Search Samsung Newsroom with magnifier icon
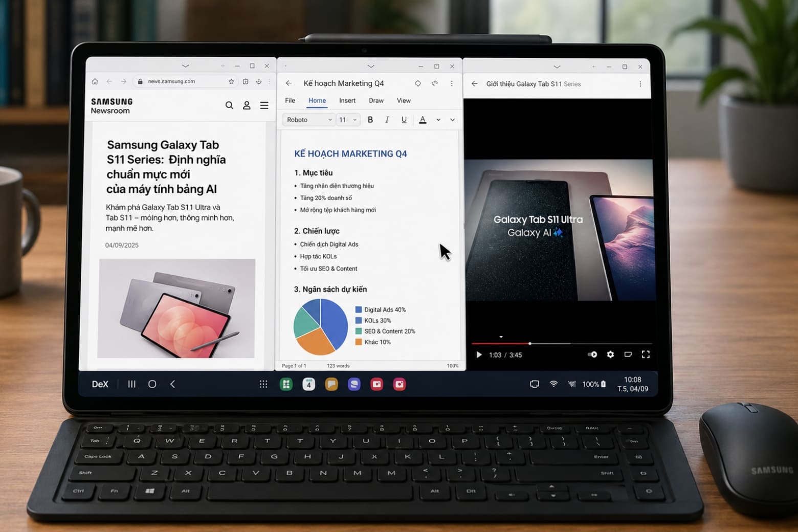 [x=229, y=105]
